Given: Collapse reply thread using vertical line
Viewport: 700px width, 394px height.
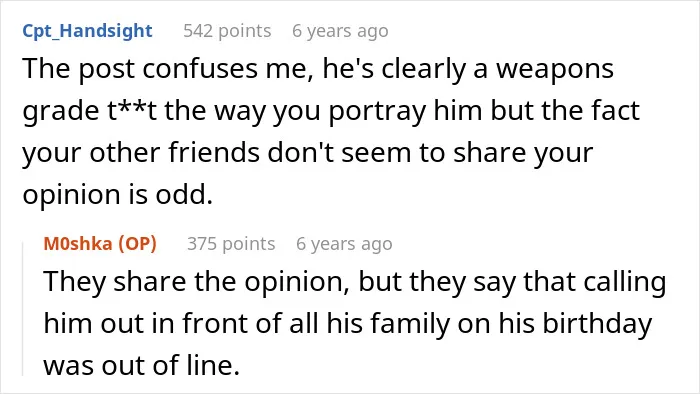Looking at the screenshot, I should point(23,308).
